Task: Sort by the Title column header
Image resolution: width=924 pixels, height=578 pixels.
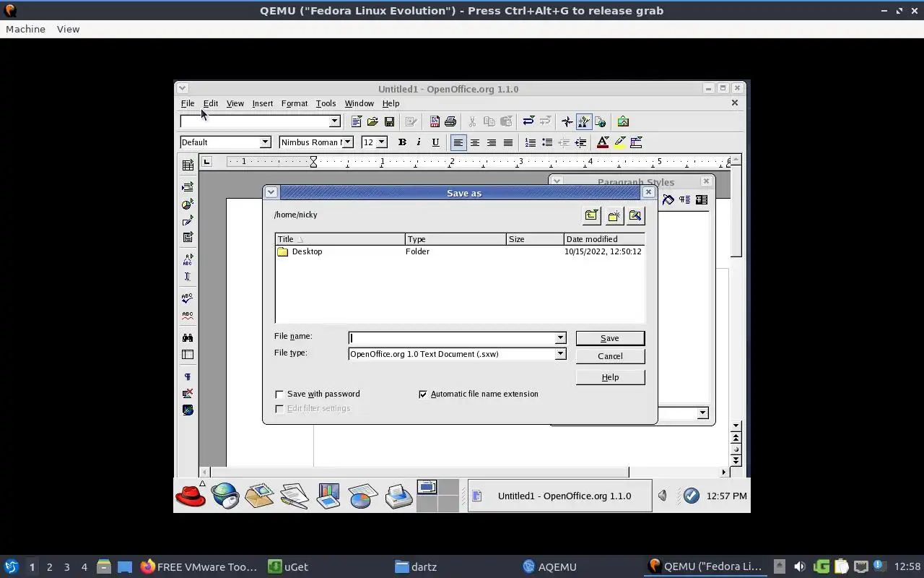Action: pos(340,239)
